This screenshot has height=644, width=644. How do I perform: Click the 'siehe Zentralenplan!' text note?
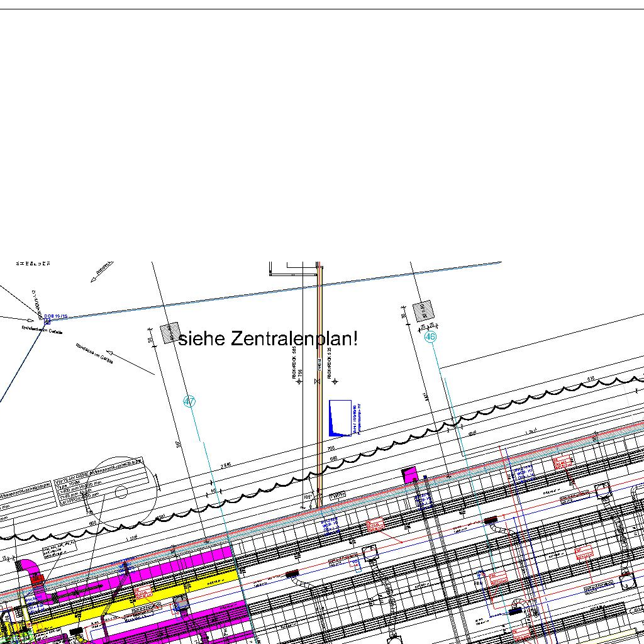coord(269,339)
